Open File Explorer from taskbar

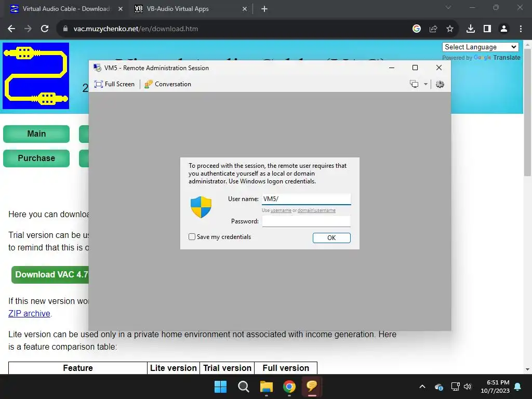pyautogui.click(x=267, y=387)
